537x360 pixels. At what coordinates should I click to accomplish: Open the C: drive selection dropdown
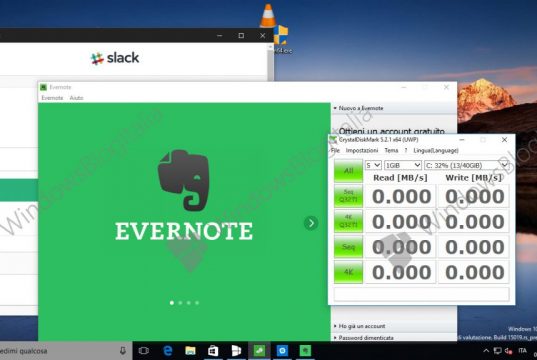[466, 165]
